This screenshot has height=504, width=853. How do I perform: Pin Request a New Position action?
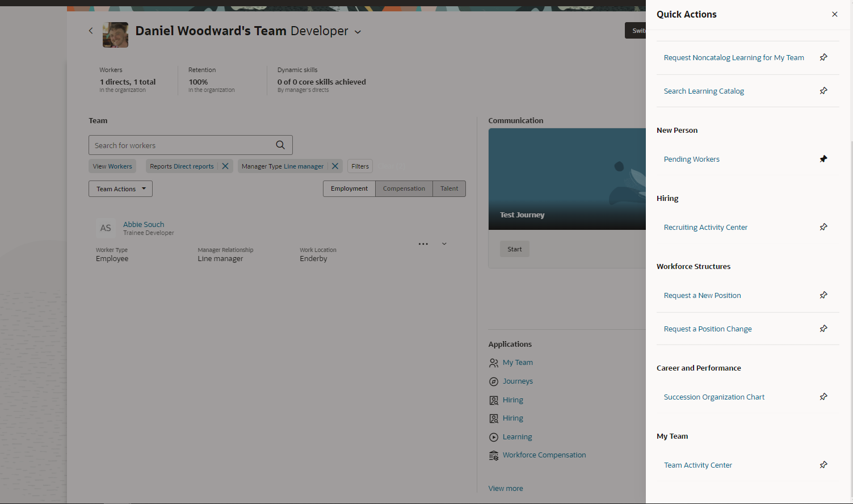click(x=823, y=295)
